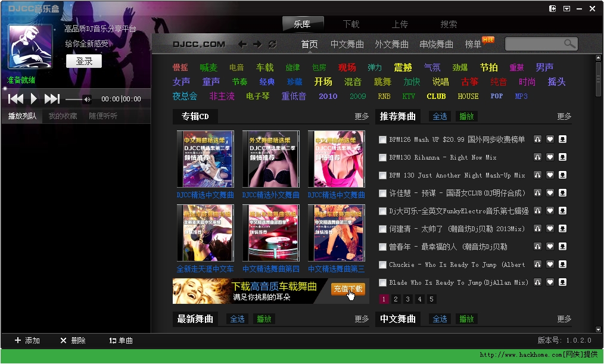Image resolution: width=604 pixels, height=364 pixels.
Task: Favorite the 许佳慧 - 预谋 track
Action: point(550,193)
